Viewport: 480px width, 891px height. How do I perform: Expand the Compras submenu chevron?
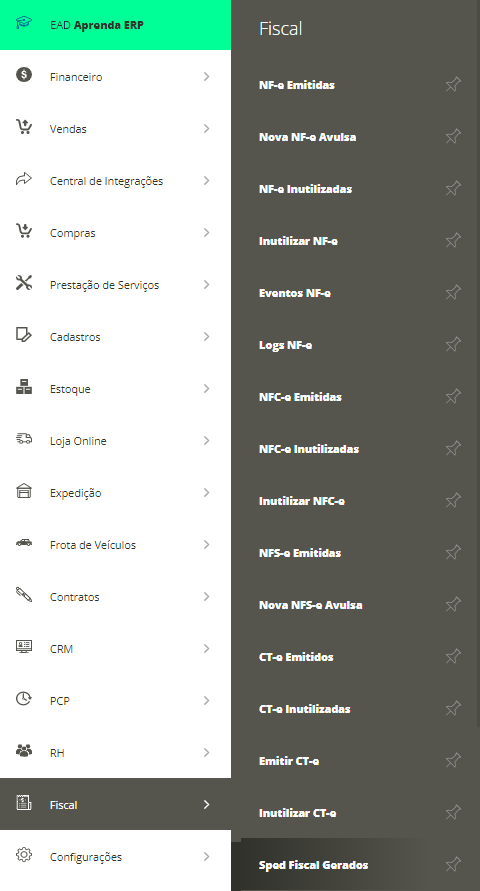pos(207,232)
